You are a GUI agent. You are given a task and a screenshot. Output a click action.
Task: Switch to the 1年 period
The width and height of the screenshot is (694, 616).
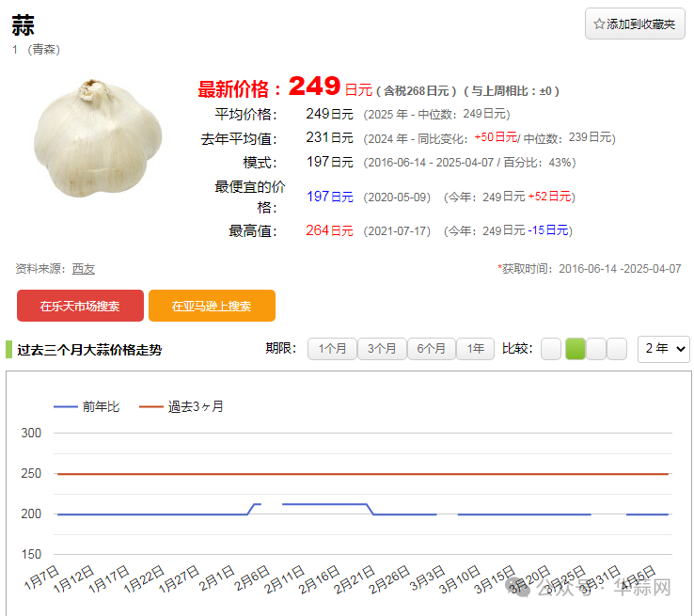point(475,349)
